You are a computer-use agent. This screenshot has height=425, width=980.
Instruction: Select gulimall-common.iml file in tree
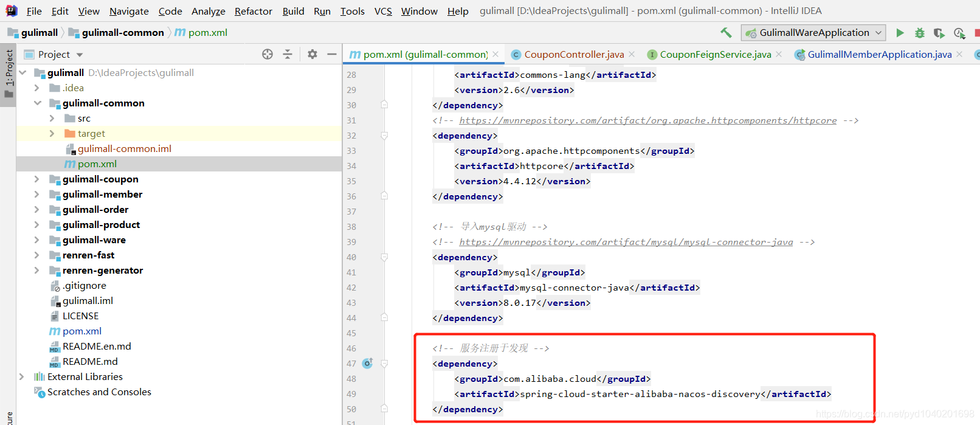[125, 148]
